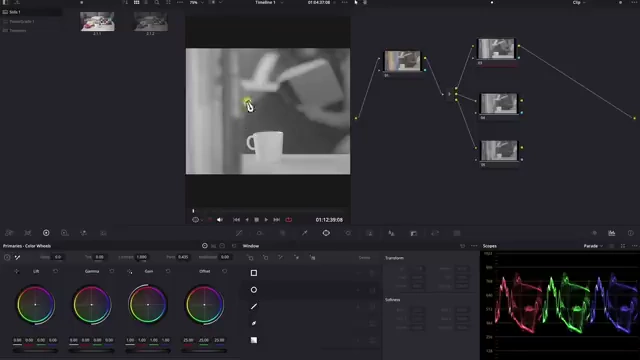The image size is (640, 360).
Task: Pick white point beside Gain
Action: 129,271
